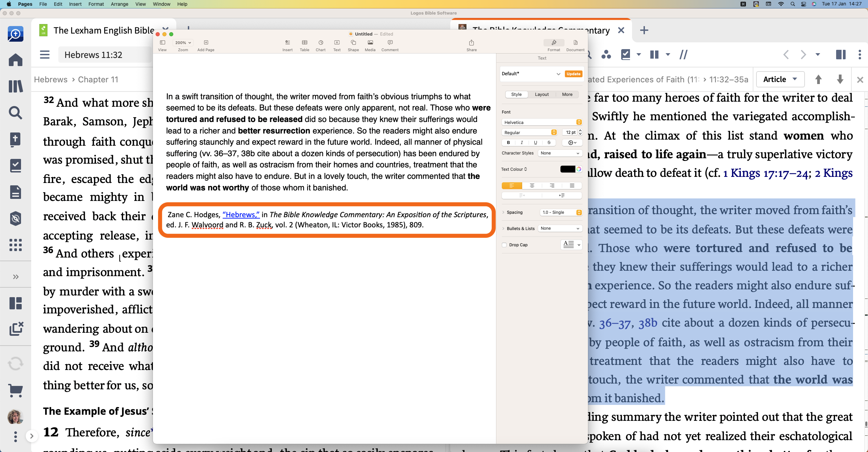Click the Hebrews 11:32 reference box

point(104,55)
